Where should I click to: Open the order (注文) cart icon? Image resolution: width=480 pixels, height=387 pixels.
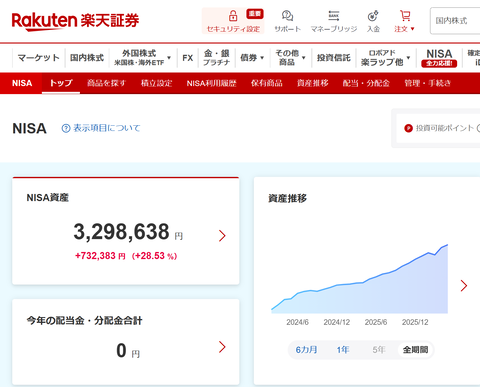pyautogui.click(x=405, y=16)
